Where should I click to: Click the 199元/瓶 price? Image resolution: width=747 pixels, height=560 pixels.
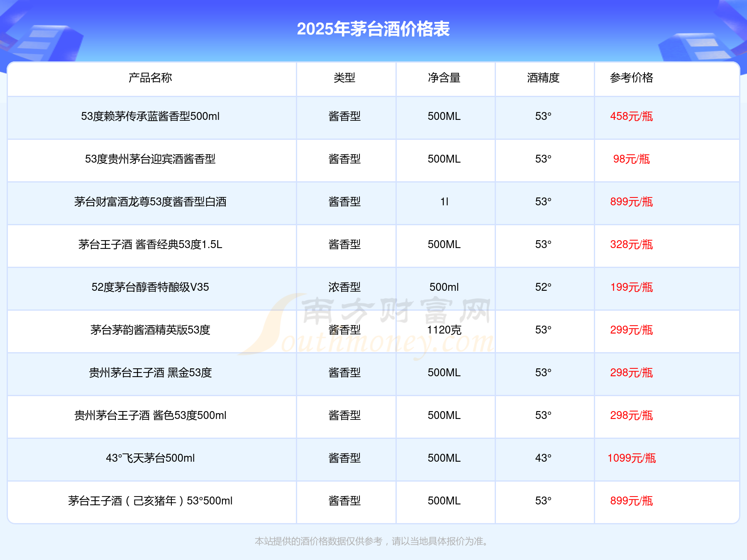(x=632, y=287)
